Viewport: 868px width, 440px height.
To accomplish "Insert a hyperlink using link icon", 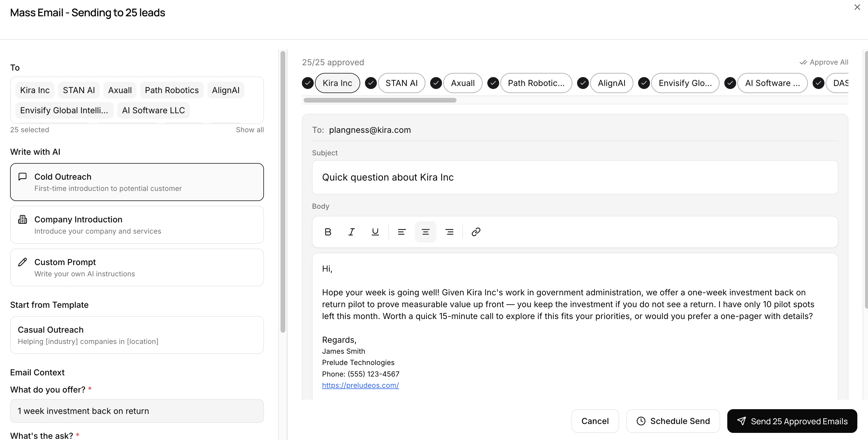I will tap(475, 232).
